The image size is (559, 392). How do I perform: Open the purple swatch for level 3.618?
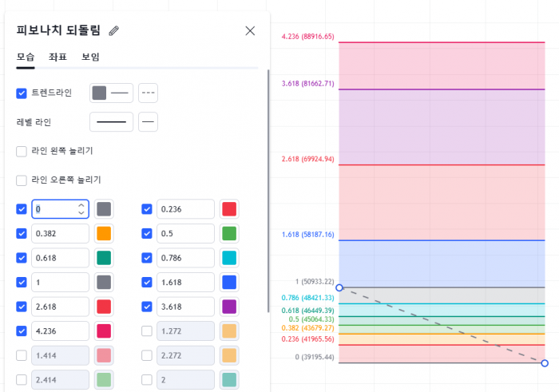229,307
